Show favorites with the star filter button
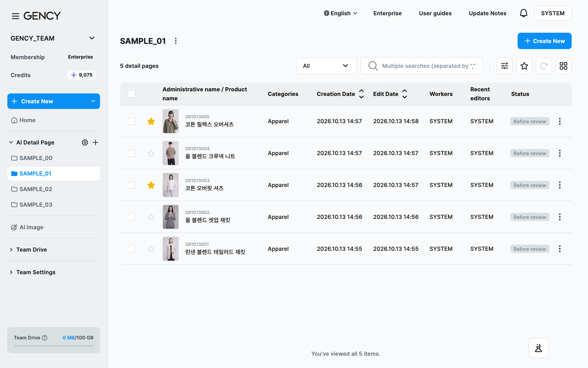588x368 pixels. tap(524, 66)
